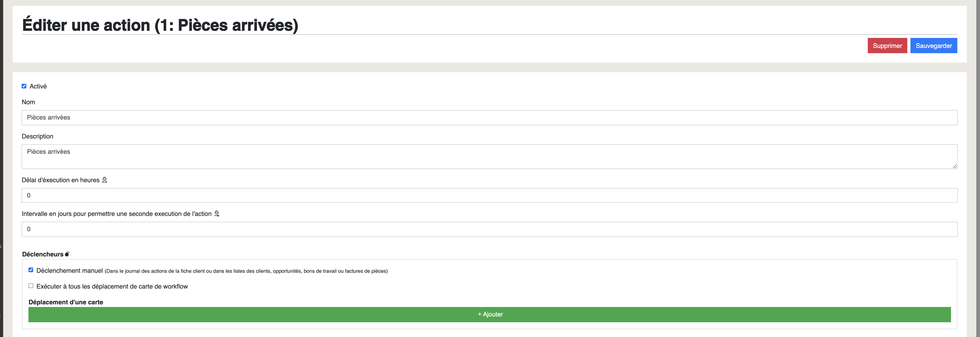
Task: Click the Nom input field
Action: click(x=489, y=117)
